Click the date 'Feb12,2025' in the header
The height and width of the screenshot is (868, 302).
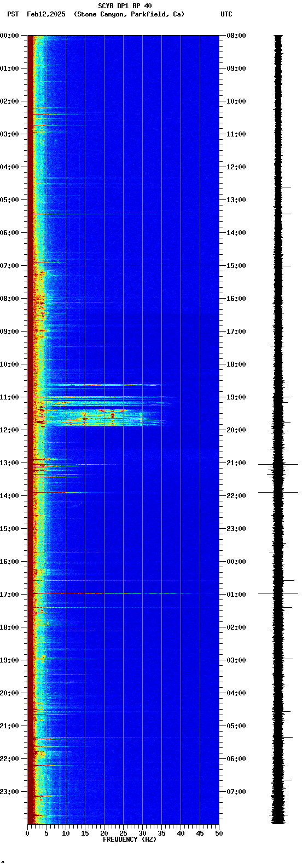[x=46, y=14]
